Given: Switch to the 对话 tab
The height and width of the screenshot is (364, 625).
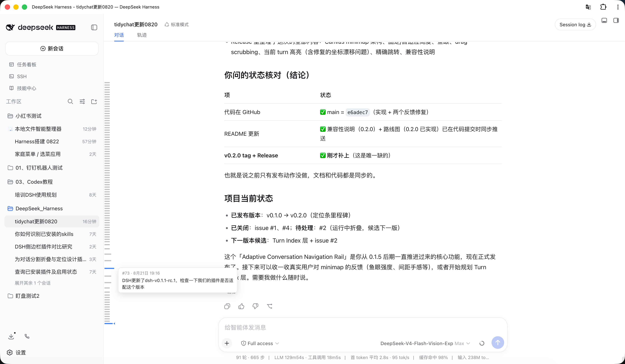Looking at the screenshot, I should click(x=119, y=35).
